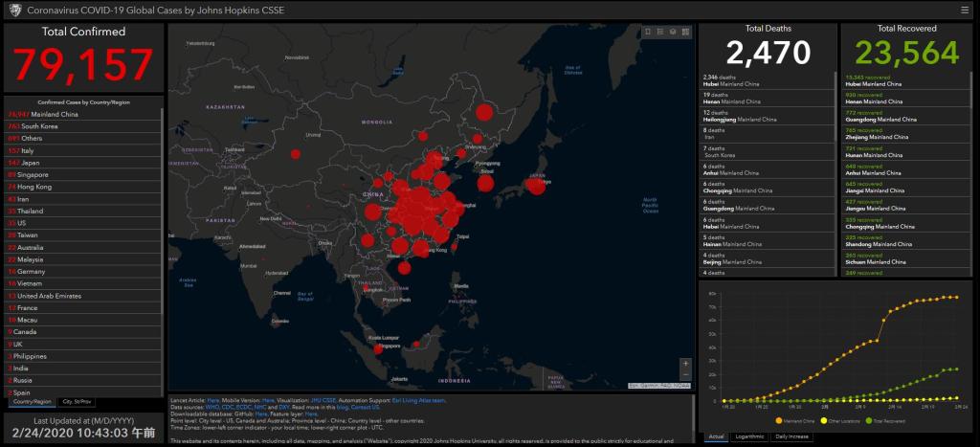Open the map legend icon
This screenshot has height=447, width=980.
click(x=660, y=32)
